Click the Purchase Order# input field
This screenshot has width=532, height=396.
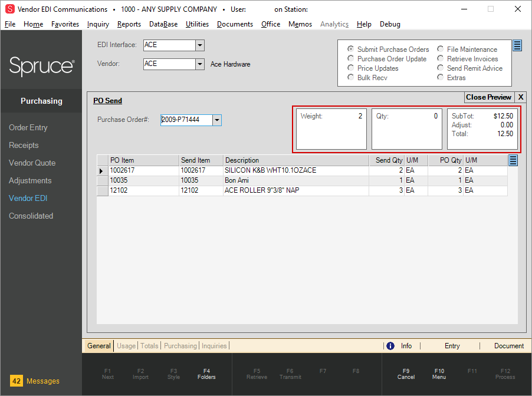[186, 120]
